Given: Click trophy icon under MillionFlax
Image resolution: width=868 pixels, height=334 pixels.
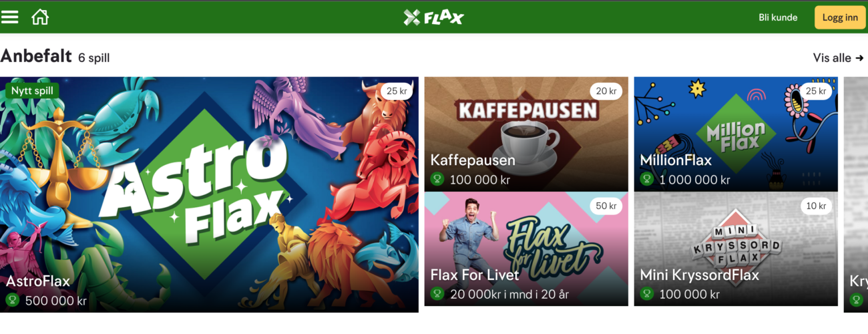Looking at the screenshot, I should pyautogui.click(x=646, y=179).
